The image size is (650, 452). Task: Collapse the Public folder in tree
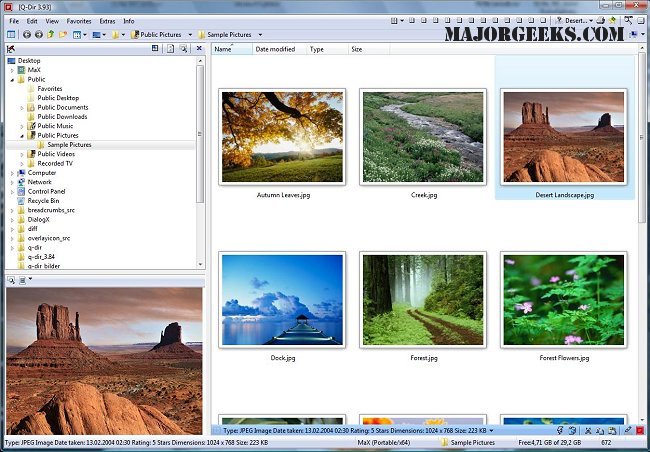pos(11,79)
